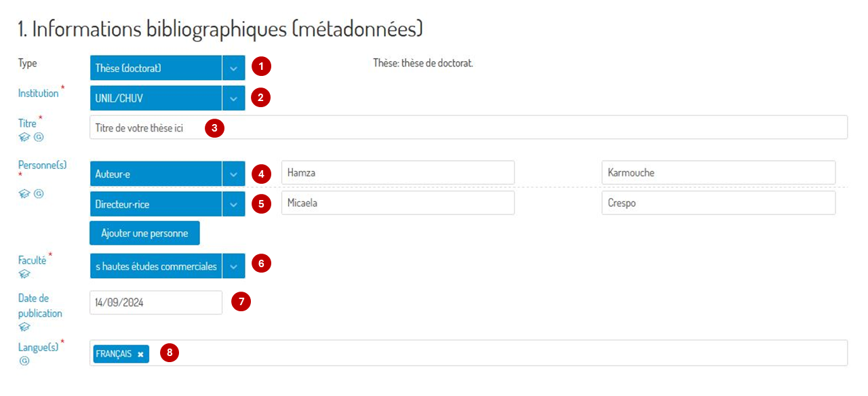The height and width of the screenshot is (396, 868).
Task: Open the Faculté dropdown list
Action: tap(233, 266)
